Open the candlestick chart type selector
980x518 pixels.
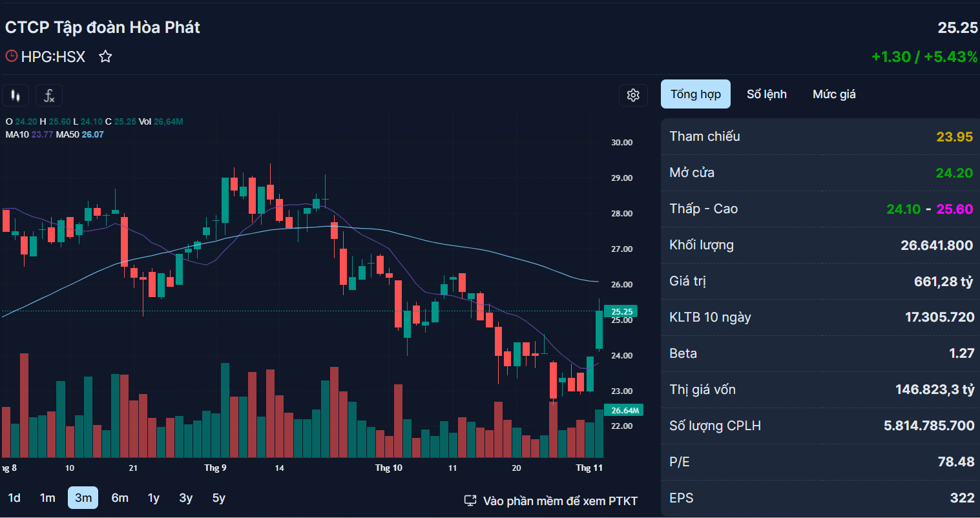click(15, 96)
